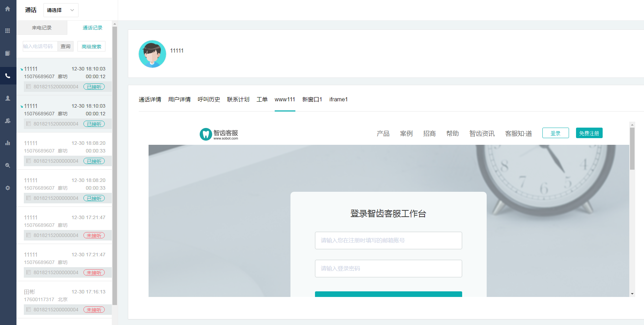
Task: Select the 田彬 17600117317 call record
Action: point(64,300)
